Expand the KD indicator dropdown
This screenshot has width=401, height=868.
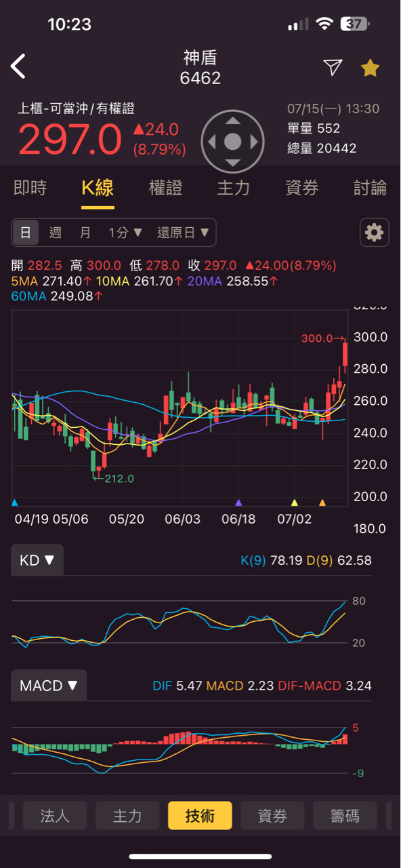click(x=37, y=560)
